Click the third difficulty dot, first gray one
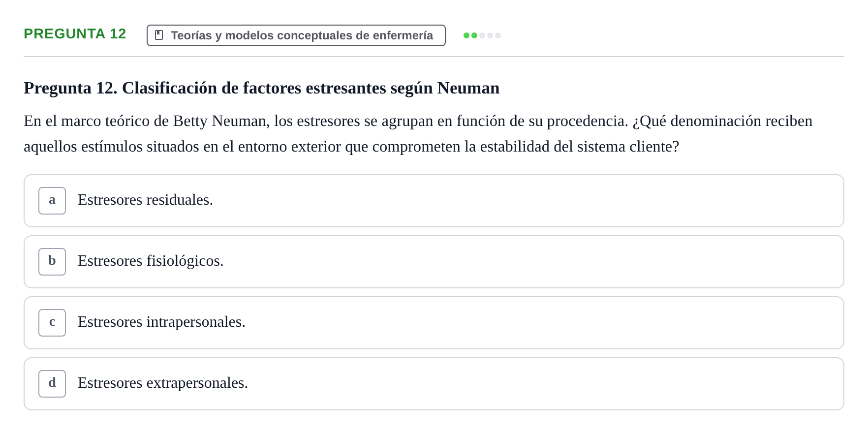 click(482, 35)
